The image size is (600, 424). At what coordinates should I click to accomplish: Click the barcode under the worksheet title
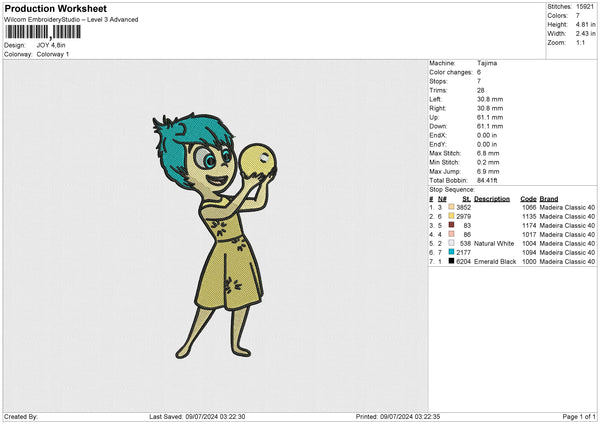[43, 32]
